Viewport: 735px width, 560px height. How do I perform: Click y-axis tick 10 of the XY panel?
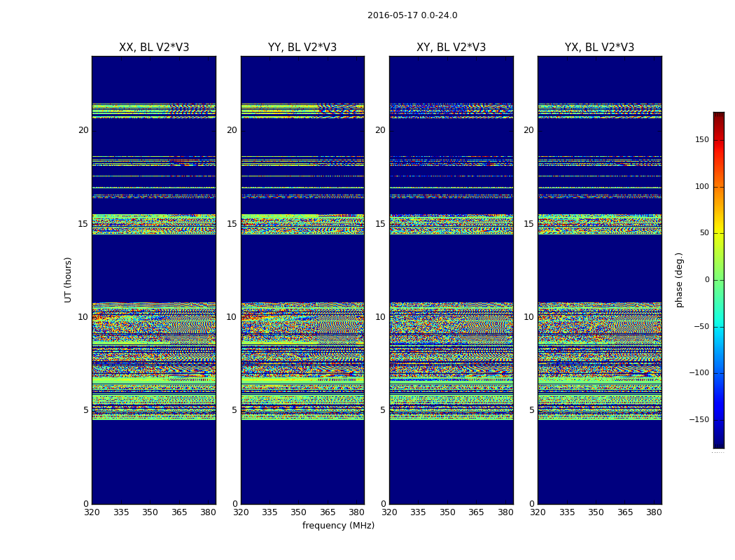point(380,317)
